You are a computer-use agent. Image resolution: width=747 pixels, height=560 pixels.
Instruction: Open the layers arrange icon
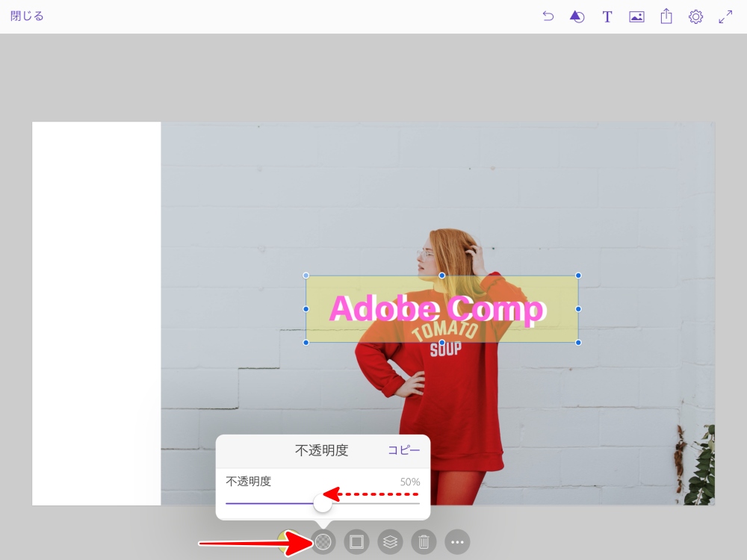390,541
